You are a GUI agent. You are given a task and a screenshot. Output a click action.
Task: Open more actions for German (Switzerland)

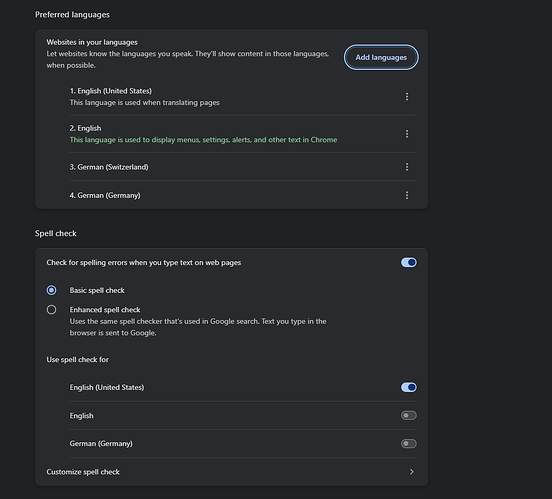coord(407,167)
